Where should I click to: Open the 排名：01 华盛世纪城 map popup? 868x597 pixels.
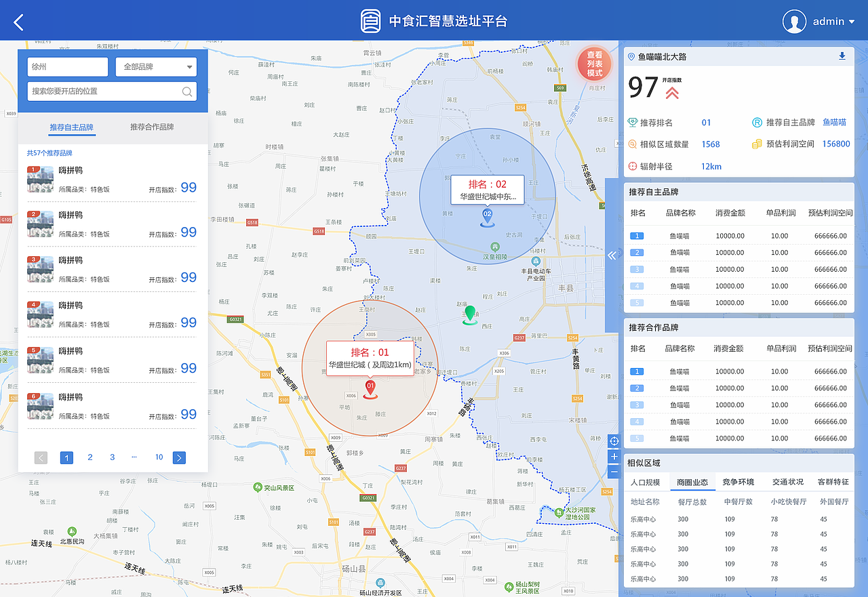pos(370,358)
